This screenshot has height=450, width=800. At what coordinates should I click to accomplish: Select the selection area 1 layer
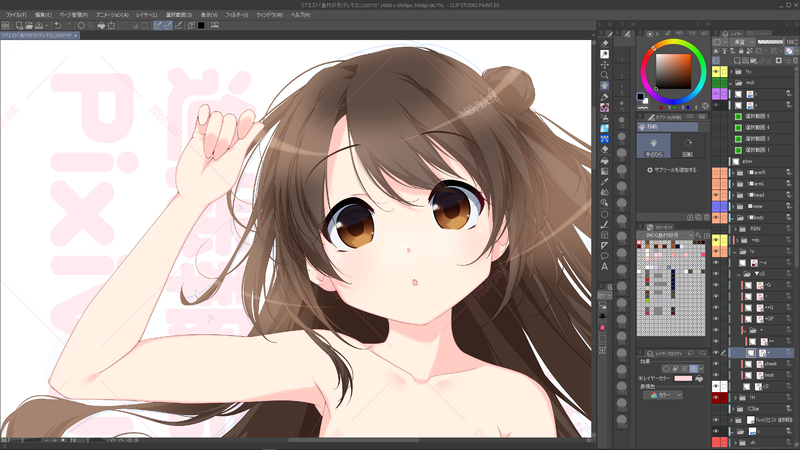coord(758,150)
